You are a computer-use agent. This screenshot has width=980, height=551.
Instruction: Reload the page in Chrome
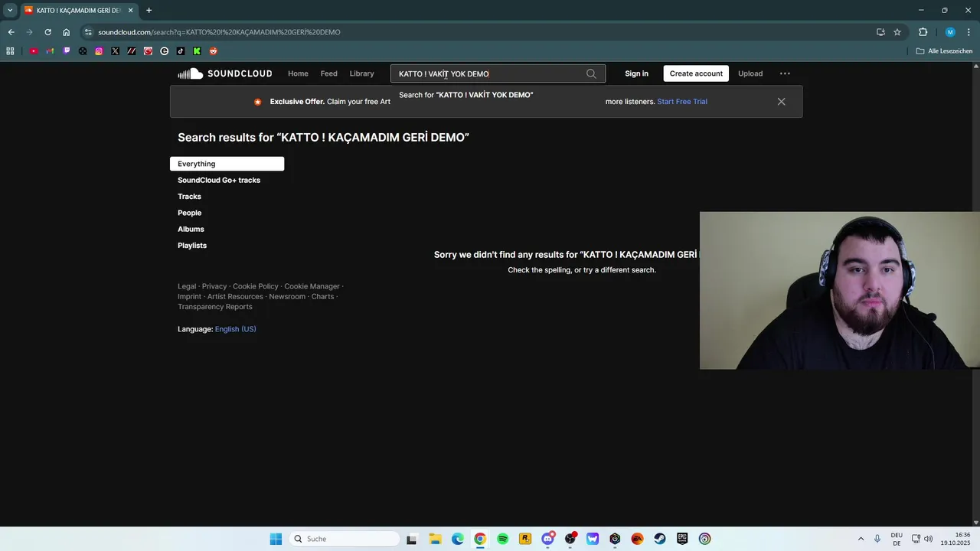[47, 32]
